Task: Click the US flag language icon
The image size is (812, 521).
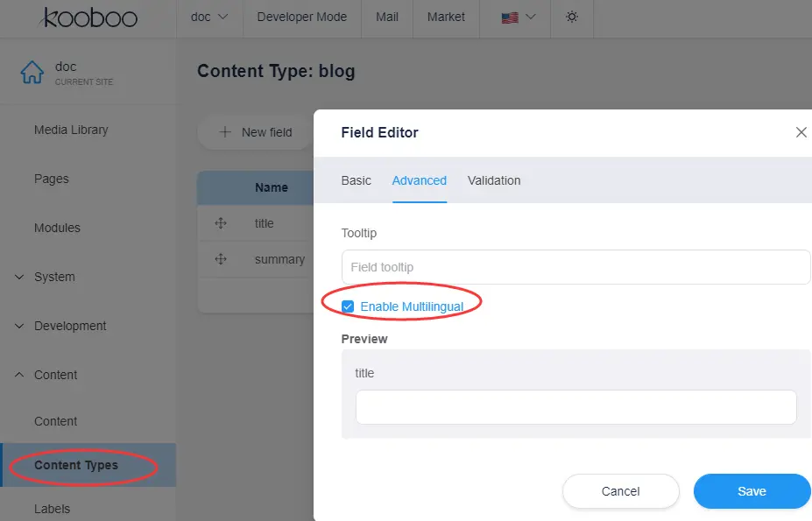Action: [x=510, y=18]
